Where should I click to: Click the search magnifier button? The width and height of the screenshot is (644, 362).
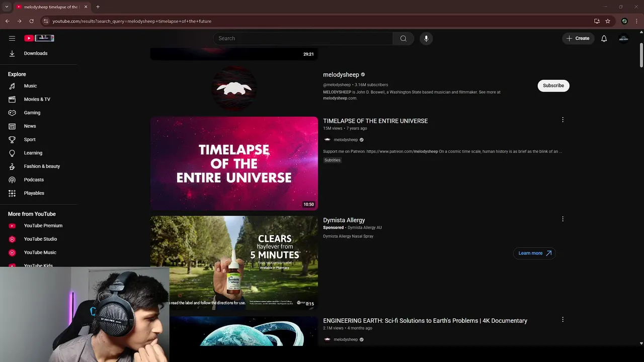[x=403, y=38]
